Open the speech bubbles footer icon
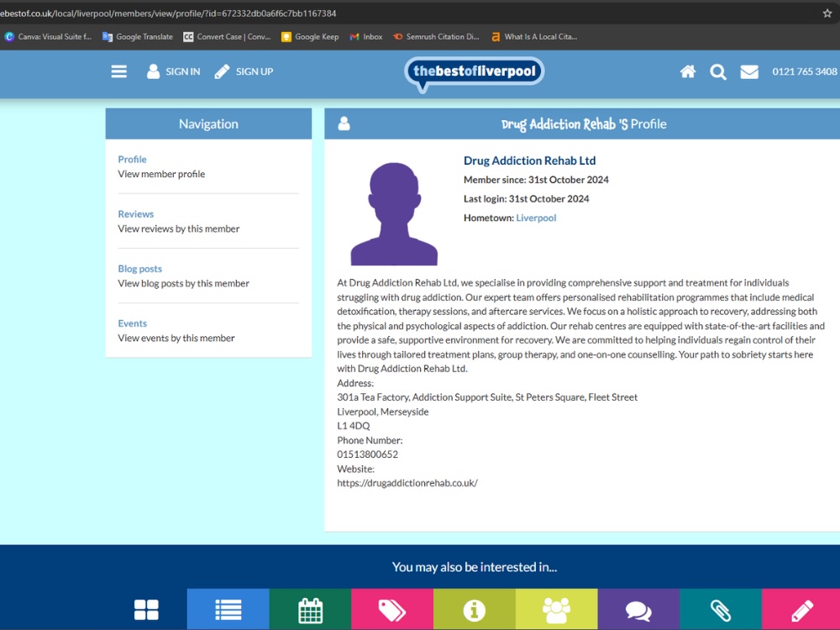Viewport: 840px width, 630px height. click(x=638, y=610)
